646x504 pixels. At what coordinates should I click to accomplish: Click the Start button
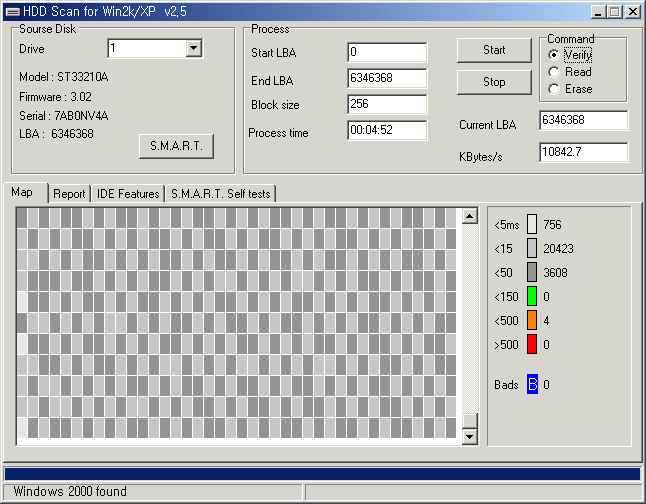(x=494, y=50)
